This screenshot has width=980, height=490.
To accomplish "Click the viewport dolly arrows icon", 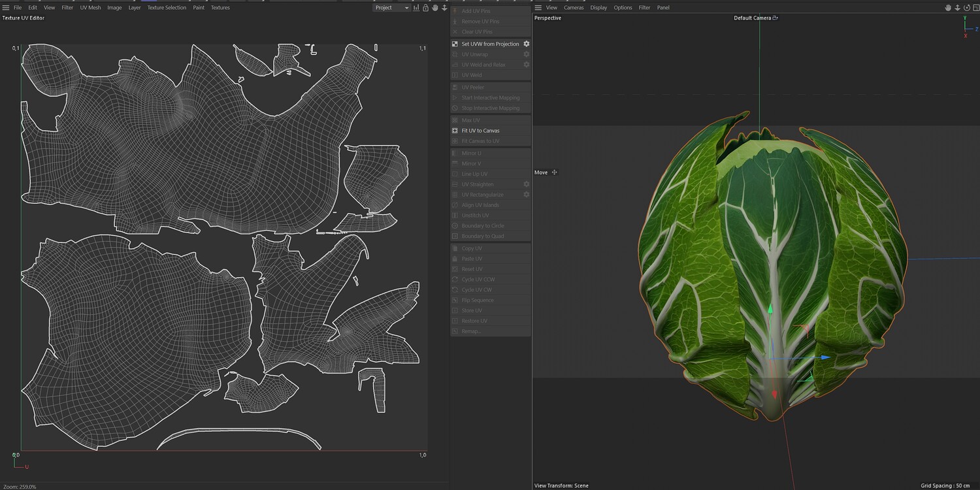I will pyautogui.click(x=956, y=8).
